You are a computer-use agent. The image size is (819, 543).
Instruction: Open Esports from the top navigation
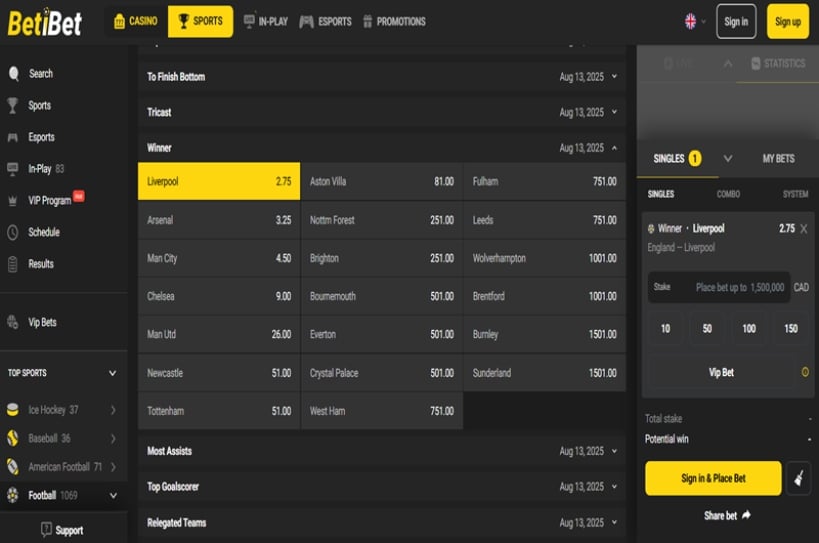pyautogui.click(x=325, y=21)
